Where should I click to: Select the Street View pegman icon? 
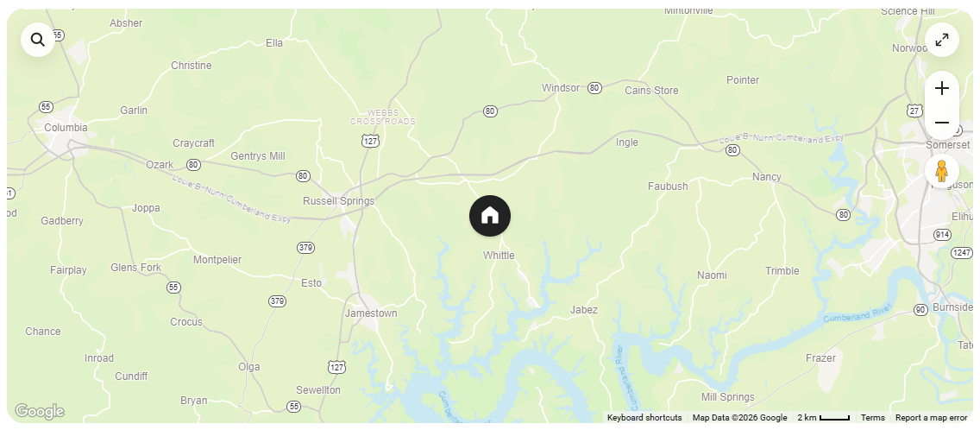coord(942,171)
